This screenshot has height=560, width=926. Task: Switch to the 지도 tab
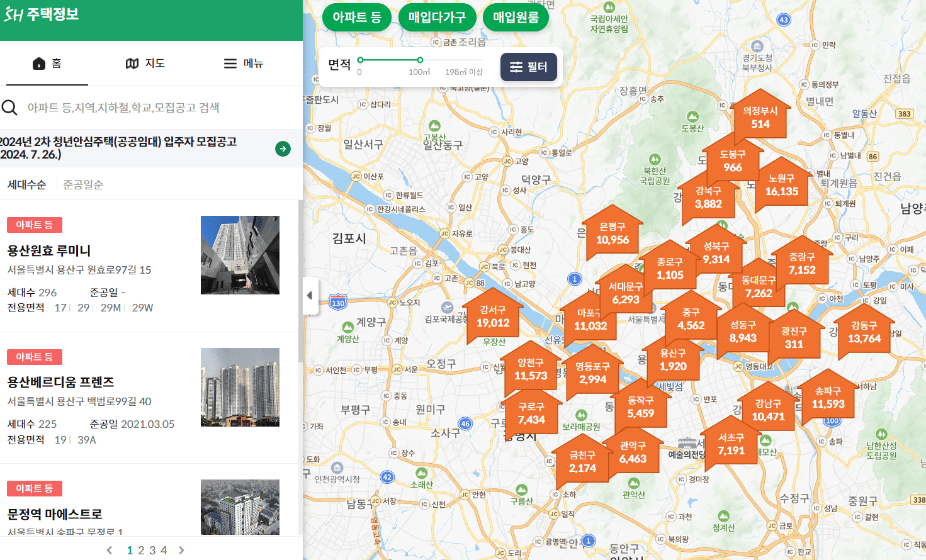pyautogui.click(x=145, y=64)
